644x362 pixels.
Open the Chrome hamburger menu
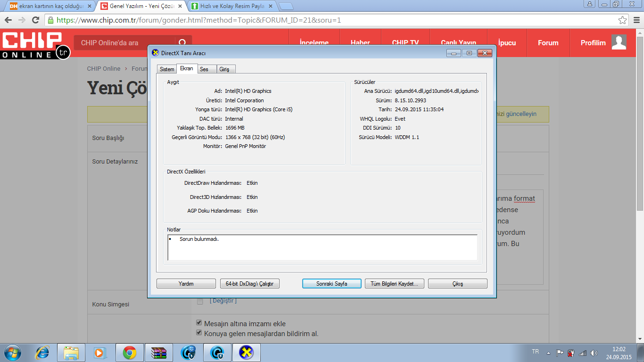point(636,20)
